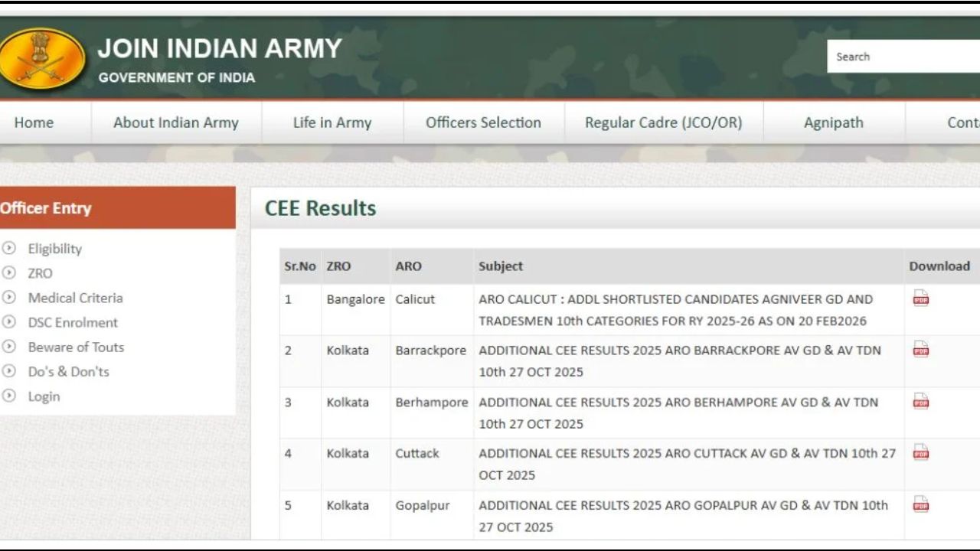Download PDF for Gopalpur CEE results
The image size is (980, 551).
pos(920,505)
